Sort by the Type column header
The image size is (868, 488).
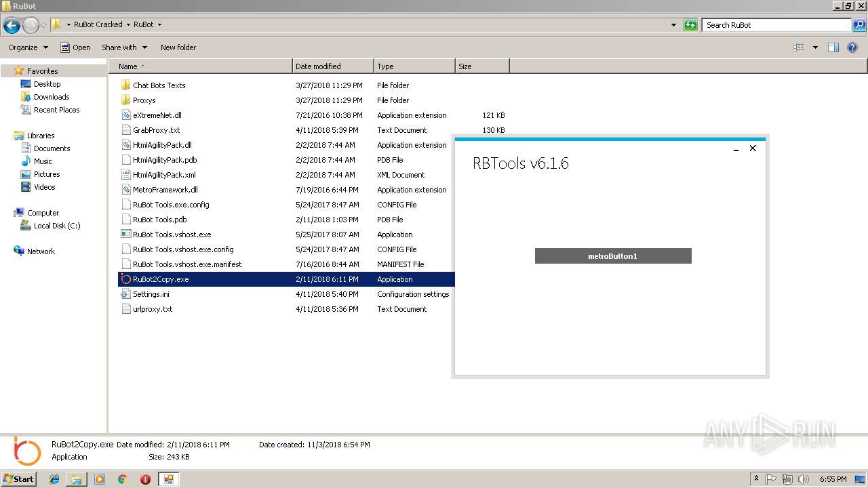tap(414, 66)
